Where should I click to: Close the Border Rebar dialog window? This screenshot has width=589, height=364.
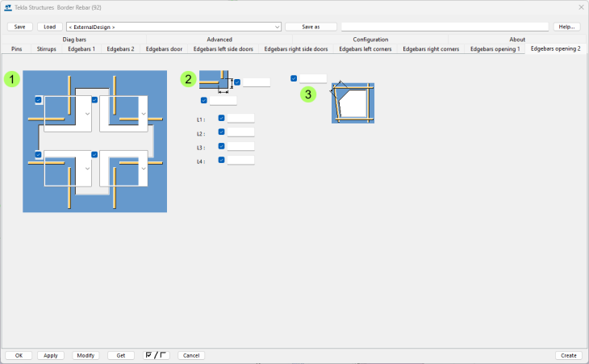580,6
